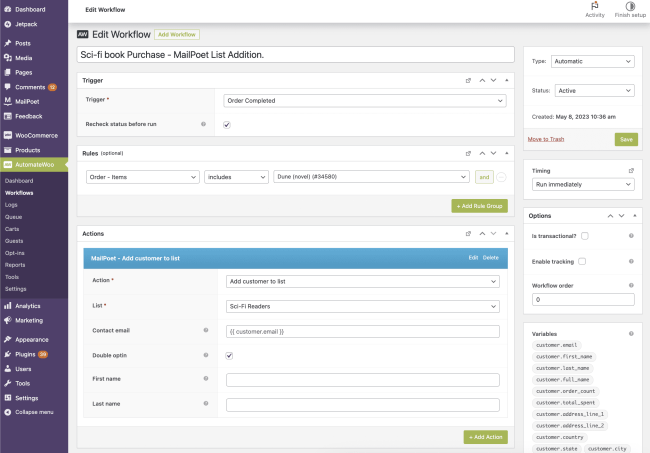Click the Plugins sidebar icon

click(8, 354)
